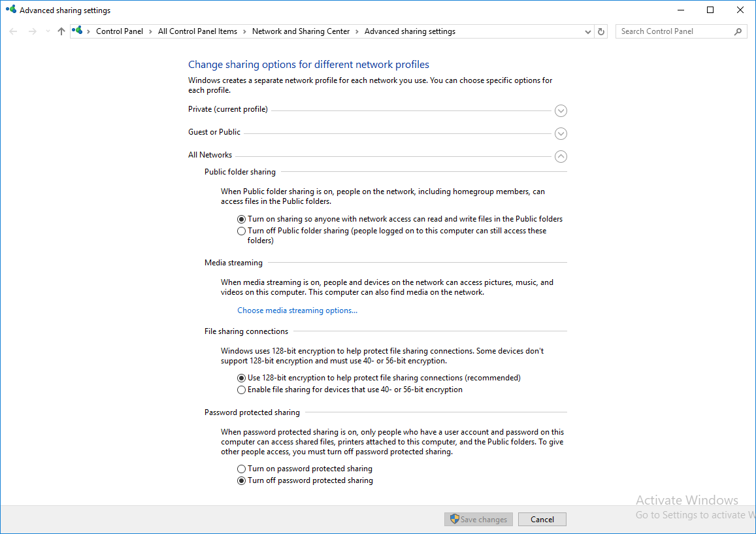Click the Save changes button

(x=478, y=519)
